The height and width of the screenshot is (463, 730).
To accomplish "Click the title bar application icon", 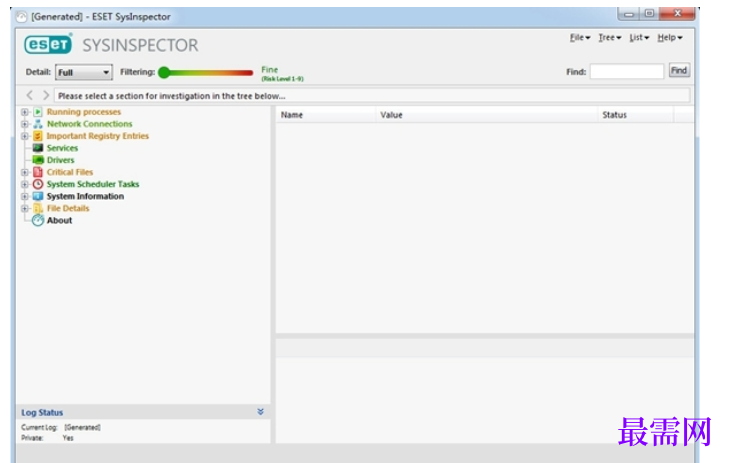I will tap(21, 17).
